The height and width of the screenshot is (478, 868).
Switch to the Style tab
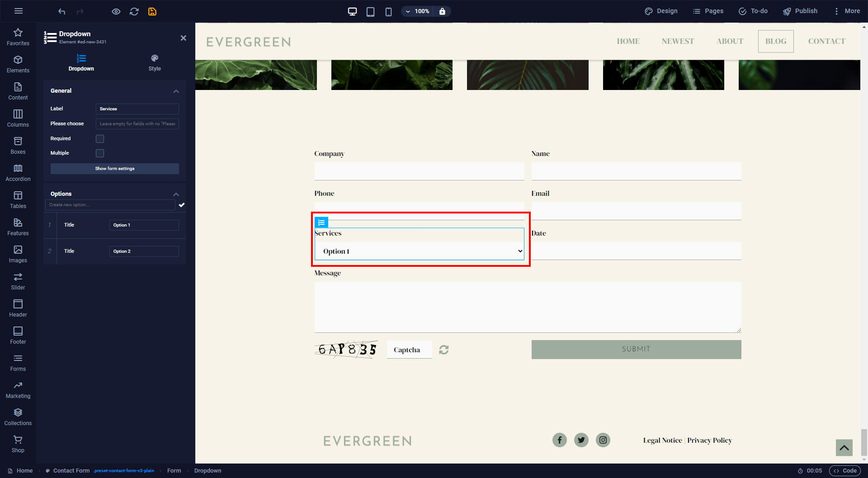pos(155,63)
